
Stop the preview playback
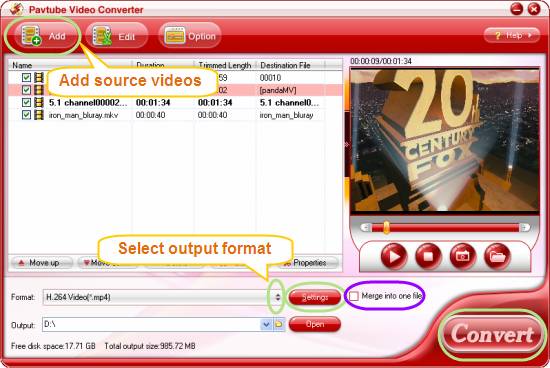coord(428,256)
